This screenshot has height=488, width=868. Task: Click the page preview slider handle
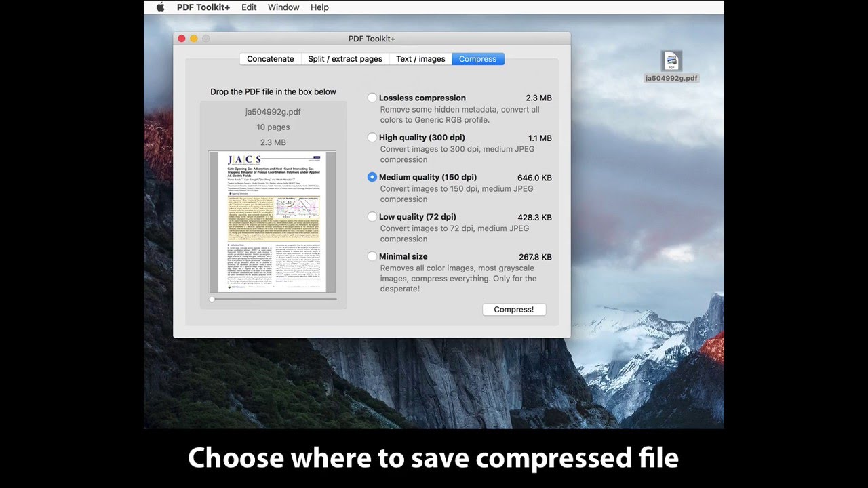click(x=212, y=299)
